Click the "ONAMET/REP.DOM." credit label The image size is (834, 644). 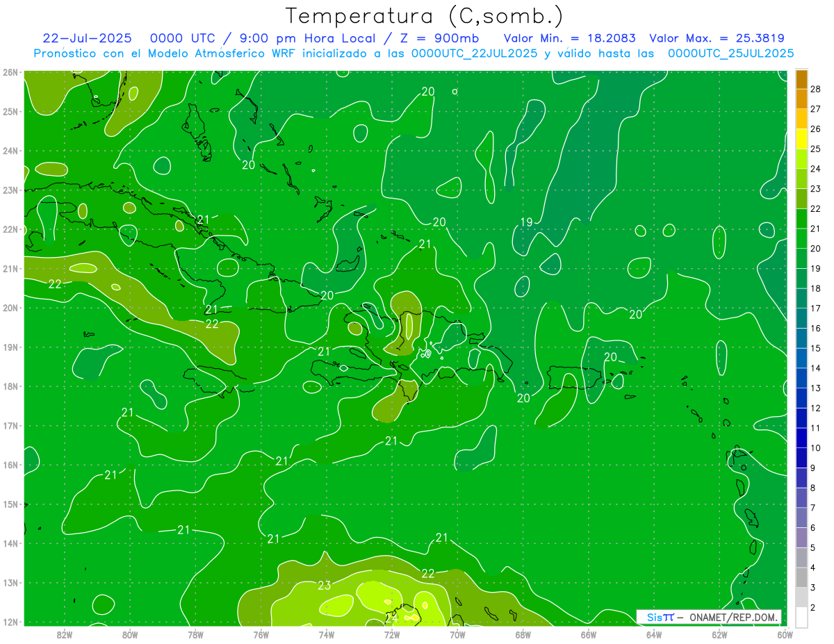pos(733,618)
